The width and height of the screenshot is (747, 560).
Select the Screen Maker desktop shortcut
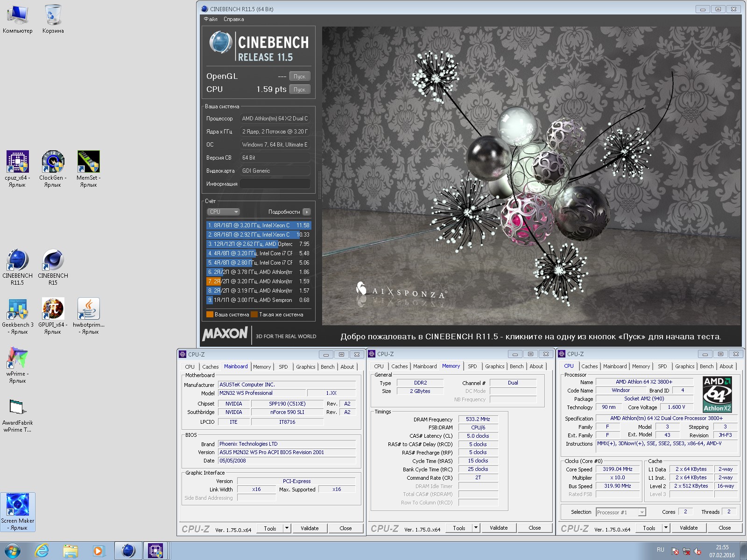click(17, 512)
